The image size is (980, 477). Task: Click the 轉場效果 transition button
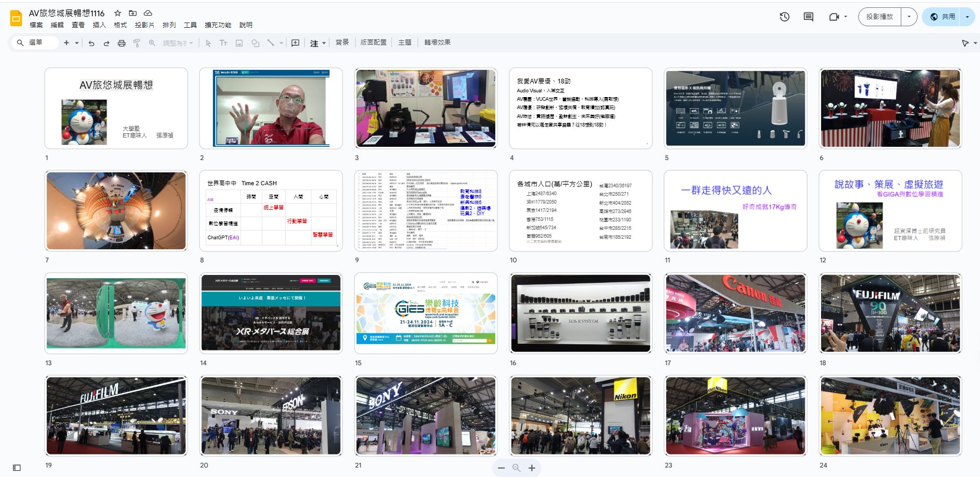tap(437, 43)
